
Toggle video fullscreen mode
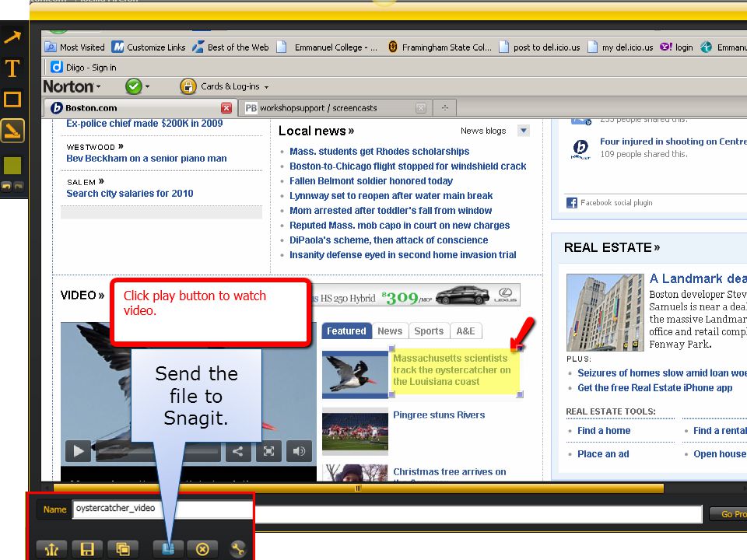coord(268,451)
